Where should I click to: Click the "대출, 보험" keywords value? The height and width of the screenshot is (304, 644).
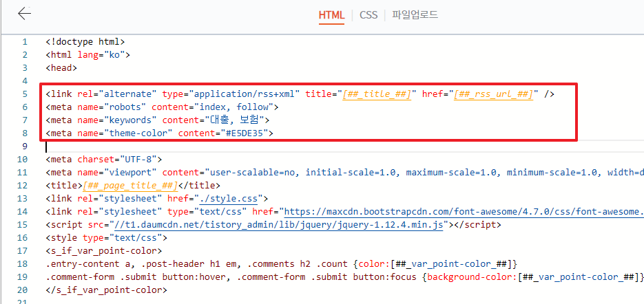coord(233,120)
